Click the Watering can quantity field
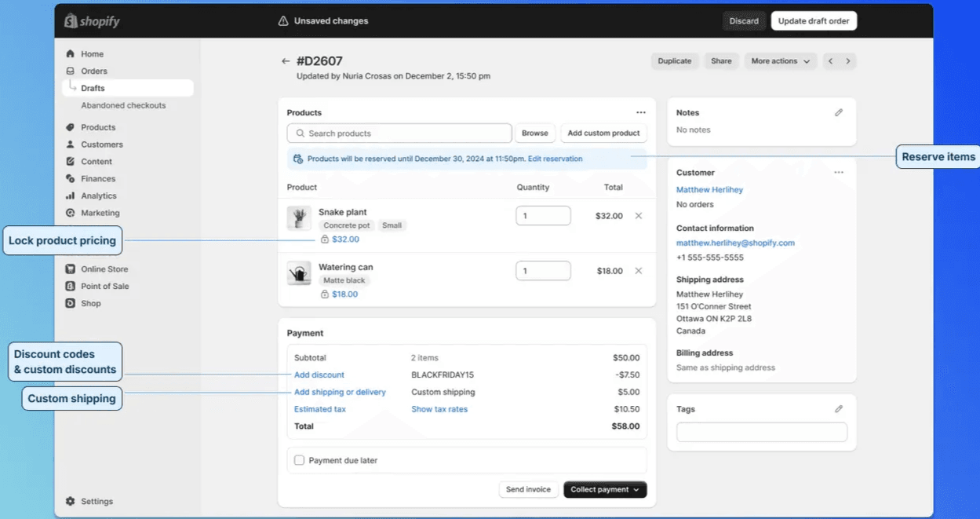The width and height of the screenshot is (980, 519). pyautogui.click(x=543, y=271)
